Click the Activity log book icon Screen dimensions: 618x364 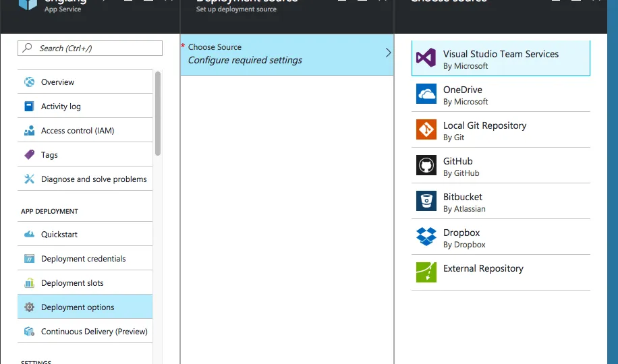click(x=29, y=107)
